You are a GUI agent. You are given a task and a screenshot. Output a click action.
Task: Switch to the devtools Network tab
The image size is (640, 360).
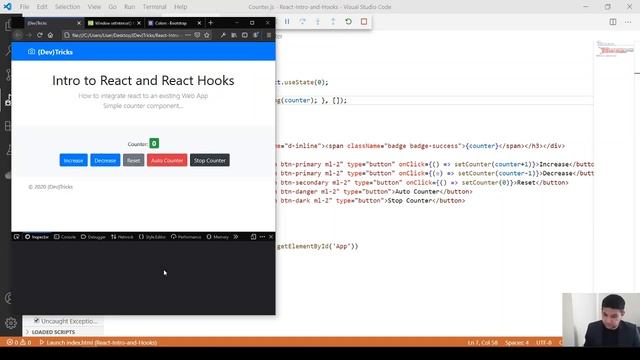click(x=122, y=237)
